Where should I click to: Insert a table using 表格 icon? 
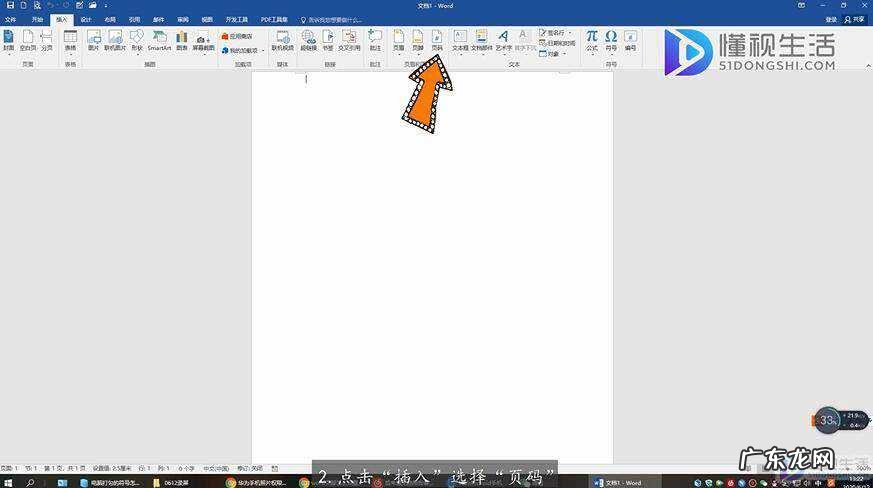point(70,40)
